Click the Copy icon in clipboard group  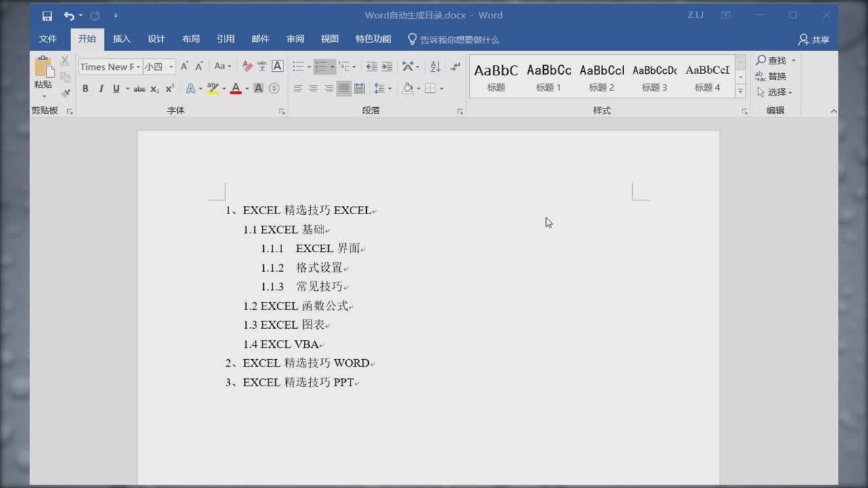(65, 77)
